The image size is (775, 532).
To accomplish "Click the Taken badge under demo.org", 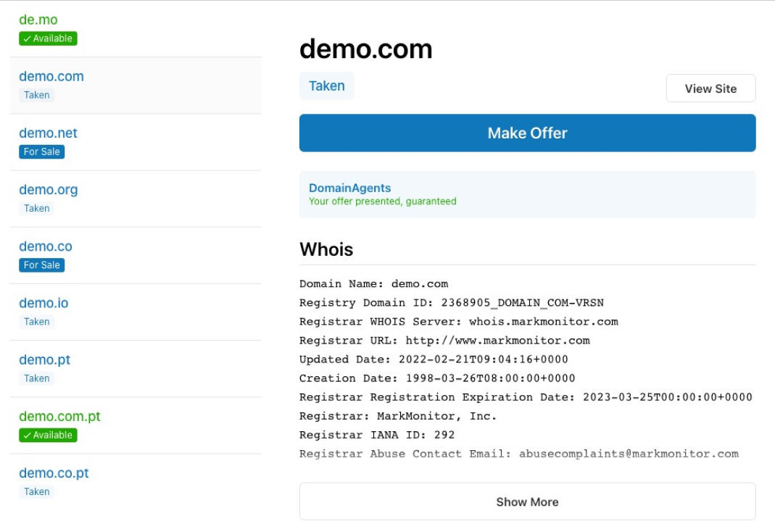I will (36, 208).
